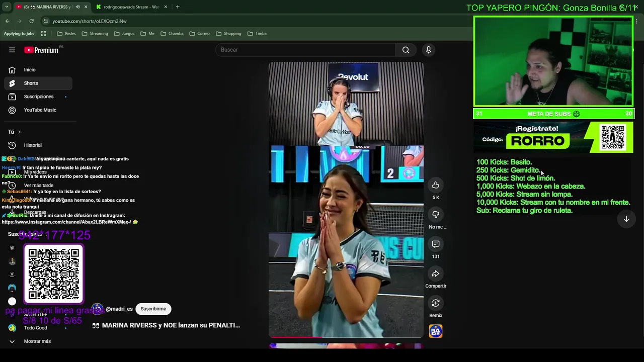Open the YouTube hamburger guide menu
This screenshot has height=362, width=644.
[x=12, y=50]
